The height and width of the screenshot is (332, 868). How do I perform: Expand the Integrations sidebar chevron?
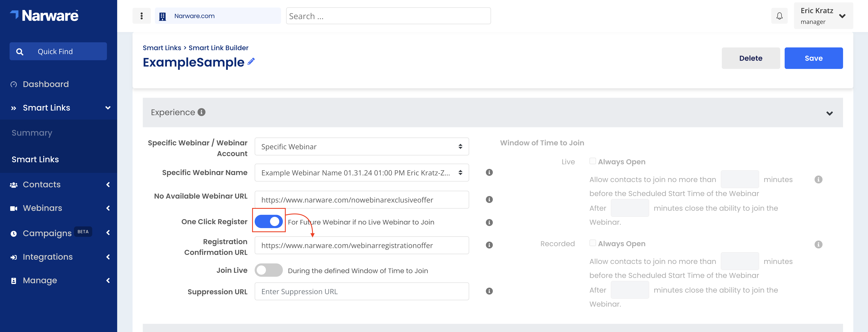coord(108,257)
